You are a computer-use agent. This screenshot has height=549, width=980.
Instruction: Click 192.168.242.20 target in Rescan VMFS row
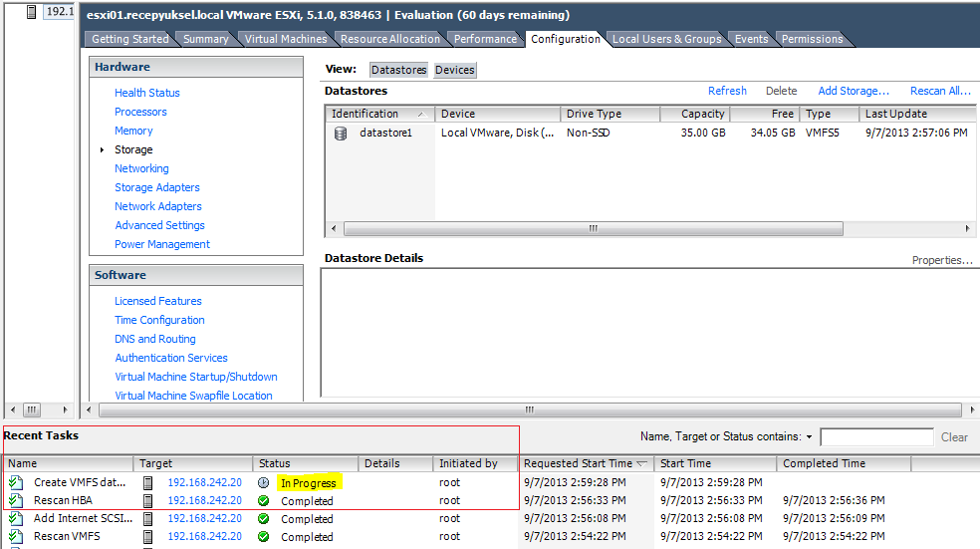coord(204,536)
